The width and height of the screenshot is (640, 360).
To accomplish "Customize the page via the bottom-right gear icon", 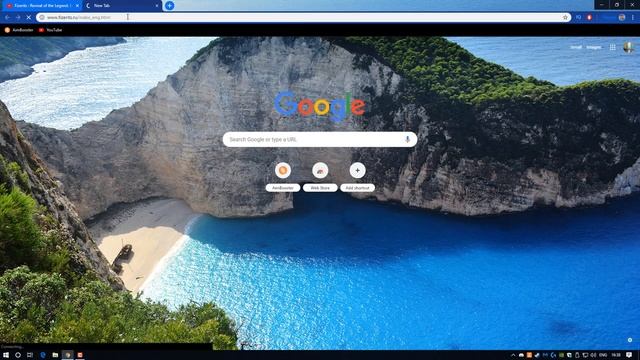I will tap(630, 340).
